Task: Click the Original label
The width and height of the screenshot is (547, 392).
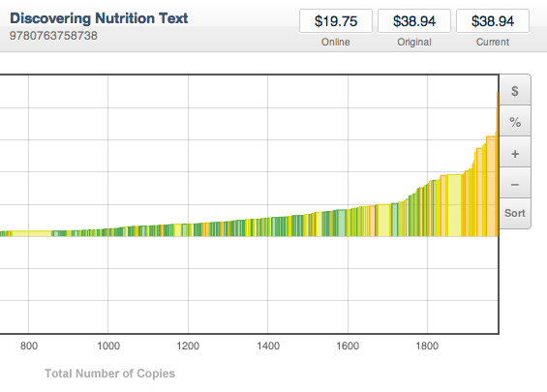Action: pyautogui.click(x=414, y=43)
